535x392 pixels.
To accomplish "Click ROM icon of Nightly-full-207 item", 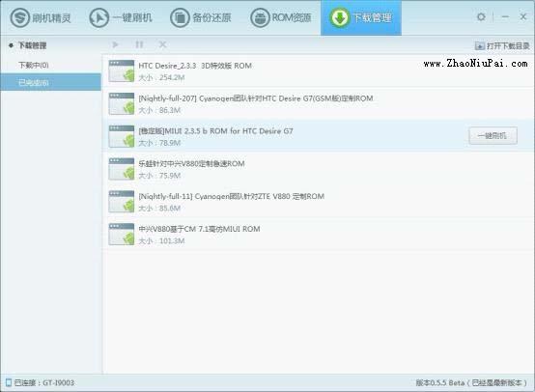I will [x=121, y=103].
